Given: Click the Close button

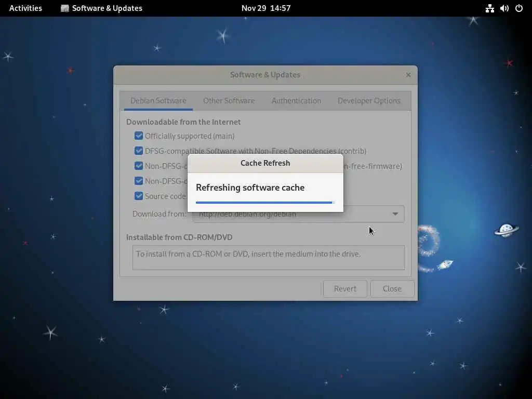Looking at the screenshot, I should point(392,289).
